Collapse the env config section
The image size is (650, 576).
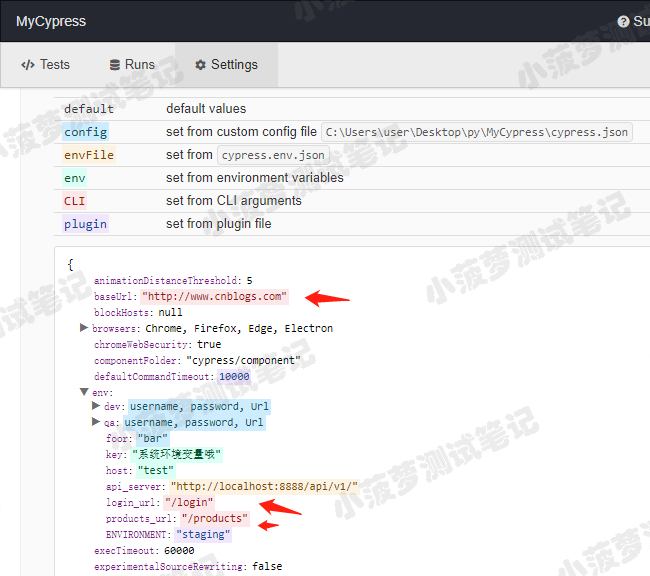[84, 392]
